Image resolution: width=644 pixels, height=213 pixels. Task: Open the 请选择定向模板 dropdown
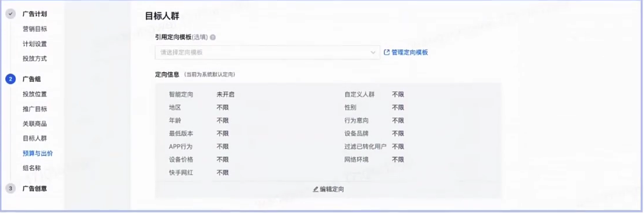(267, 53)
